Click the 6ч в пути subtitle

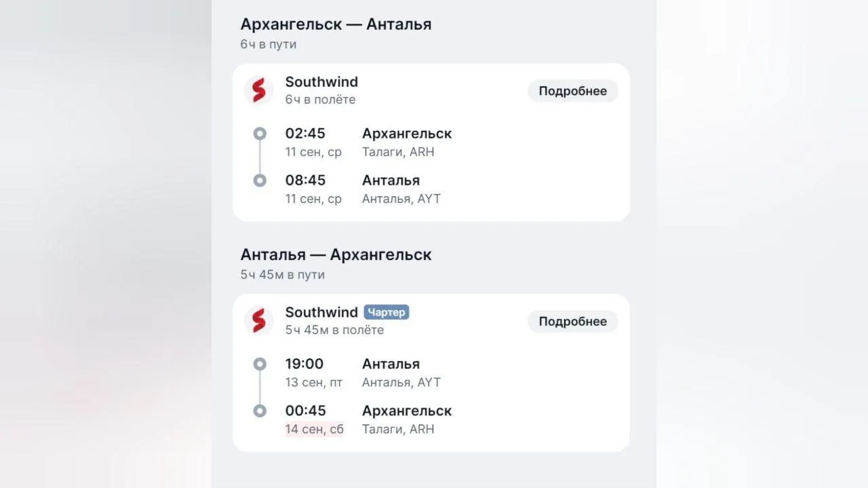tap(268, 44)
